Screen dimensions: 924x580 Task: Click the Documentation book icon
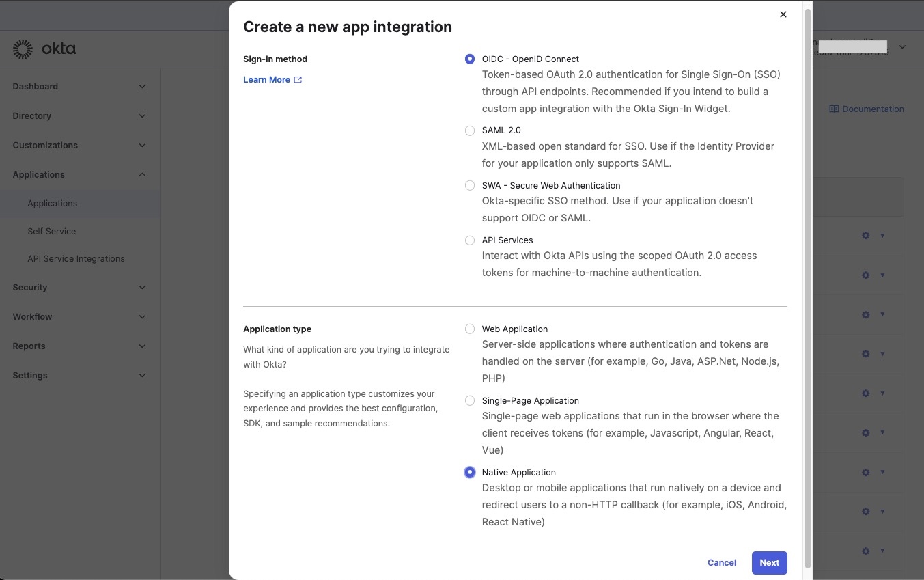coord(833,109)
